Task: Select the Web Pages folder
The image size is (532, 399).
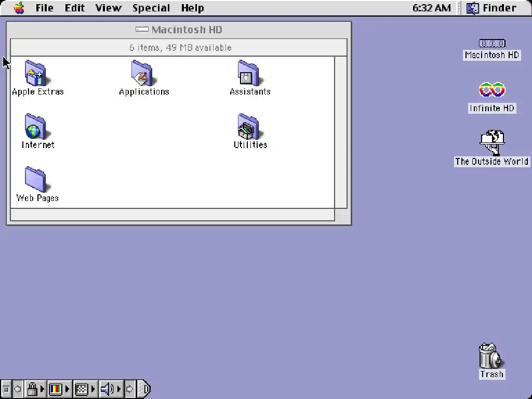Action: pos(37,185)
